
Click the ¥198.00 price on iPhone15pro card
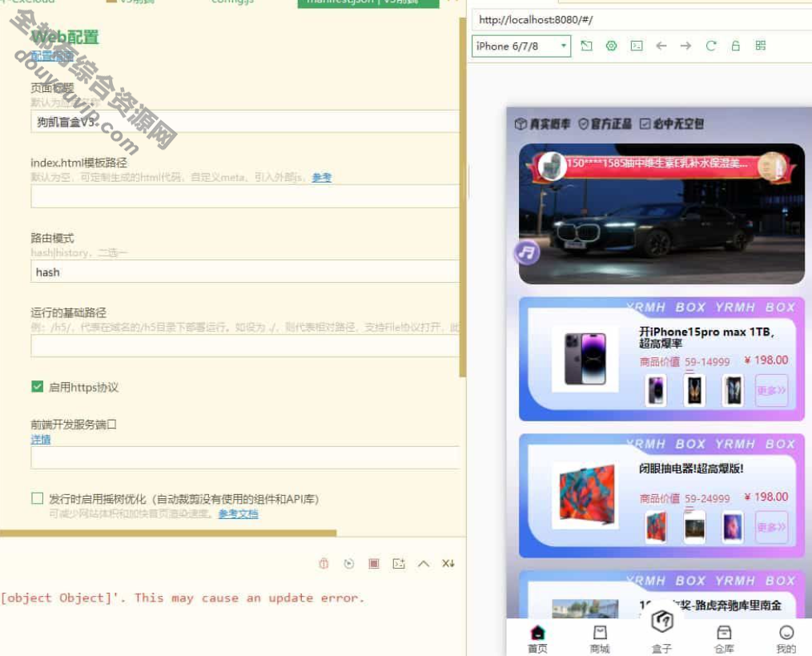[766, 360]
